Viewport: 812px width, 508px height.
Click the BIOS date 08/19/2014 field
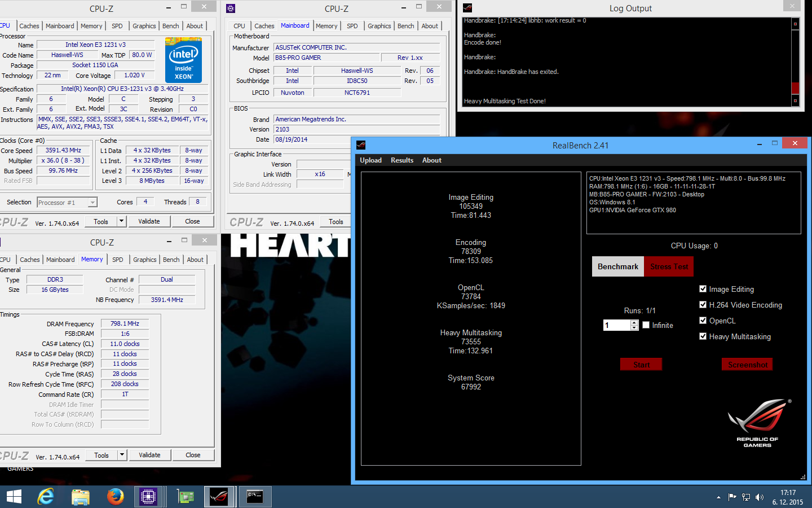[356, 139]
